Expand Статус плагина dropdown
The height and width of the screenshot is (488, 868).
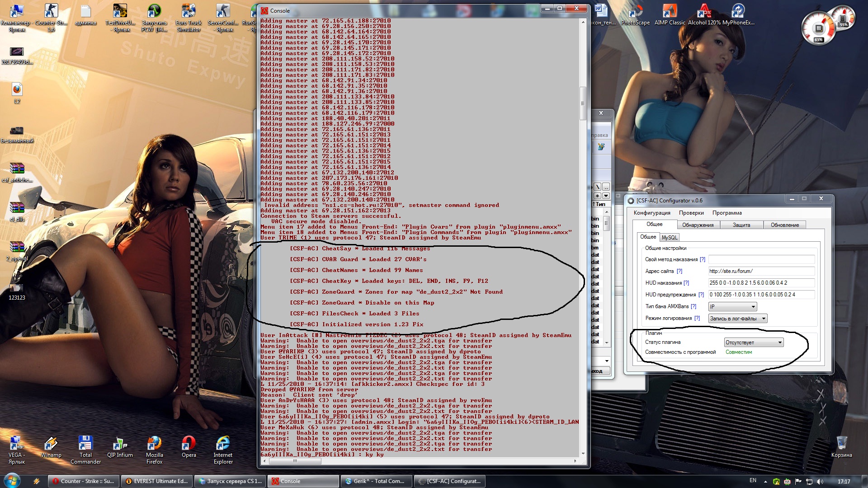[754, 343]
